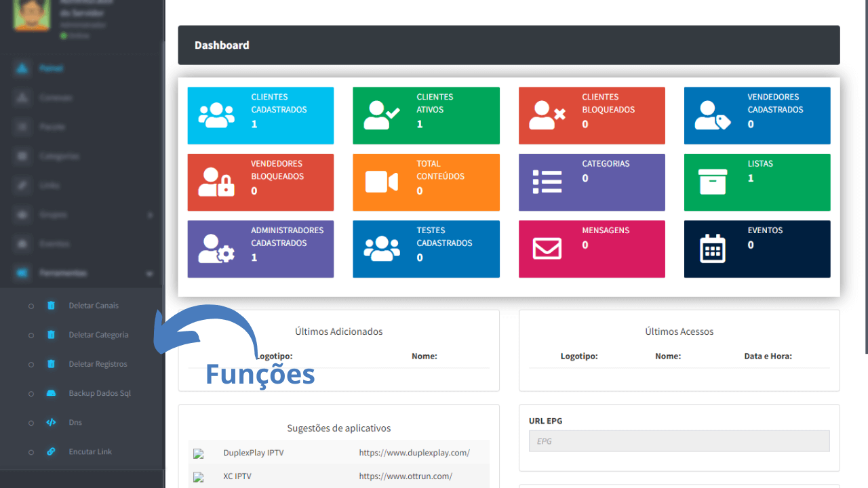Select the circle bullet beside Deletar Registros
Screen dimensions: 868x488
click(31, 365)
